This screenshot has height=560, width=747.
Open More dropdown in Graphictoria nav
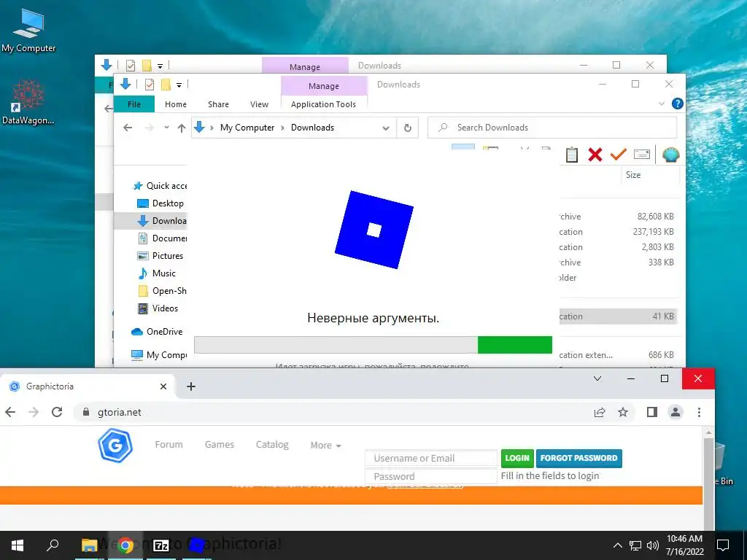[326, 446]
